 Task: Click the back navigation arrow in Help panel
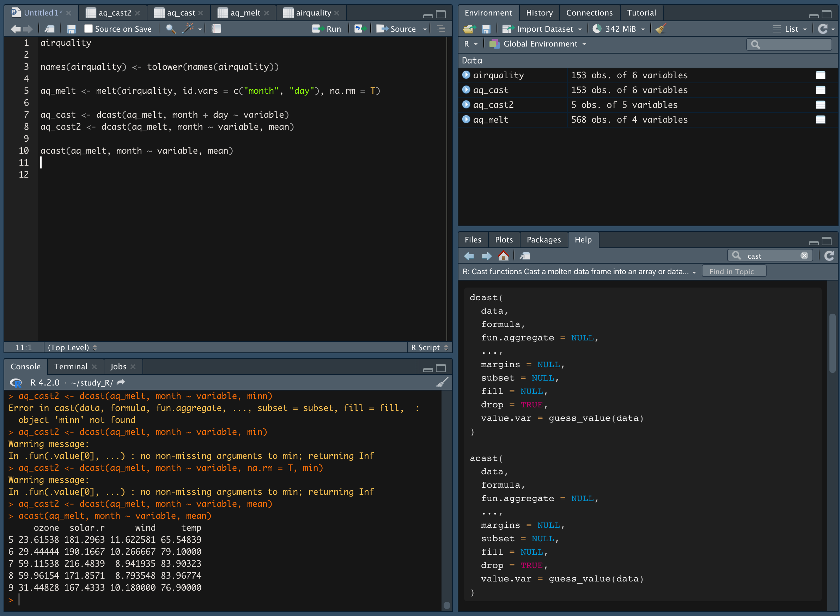469,255
